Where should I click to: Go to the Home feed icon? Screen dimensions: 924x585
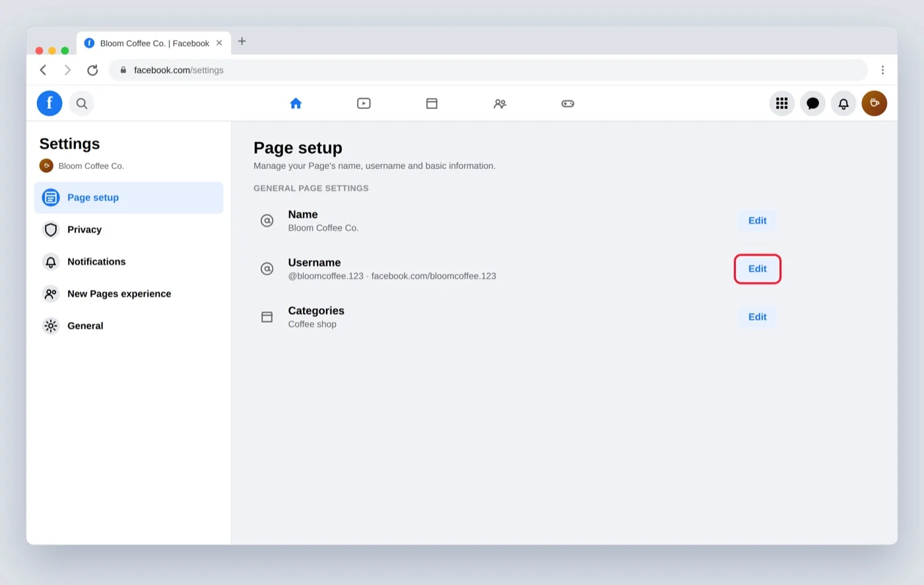(296, 103)
